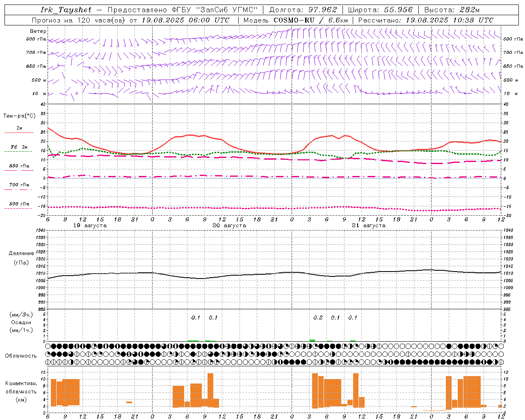The image size is (525, 420).
Task: Select the 850 гПа temperature legend entry
Action: point(19,166)
